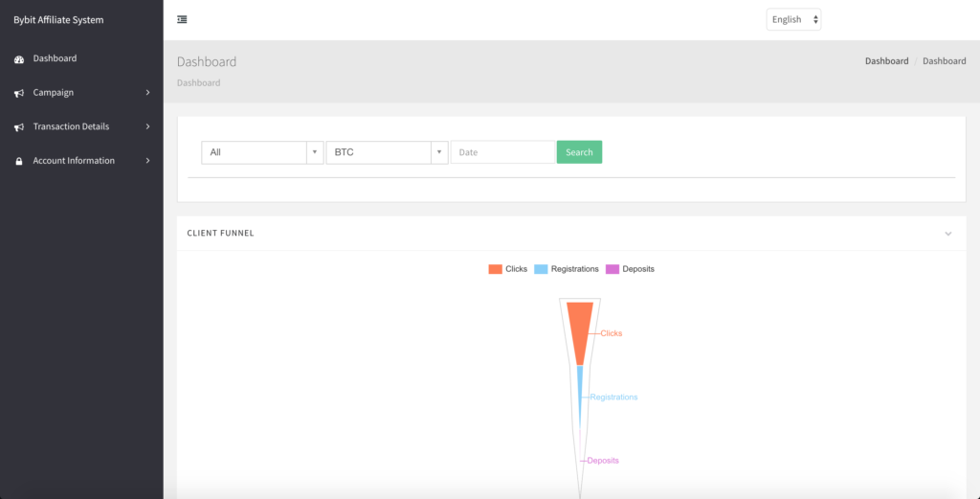Click the Deposits legend label
This screenshot has width=980, height=499.
[x=638, y=269]
